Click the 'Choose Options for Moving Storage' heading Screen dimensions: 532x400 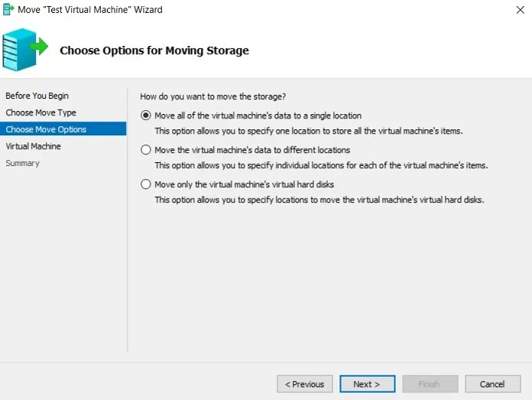(154, 50)
